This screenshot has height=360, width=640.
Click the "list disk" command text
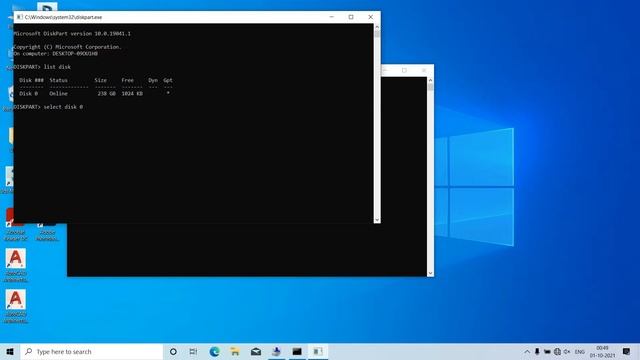click(57, 67)
